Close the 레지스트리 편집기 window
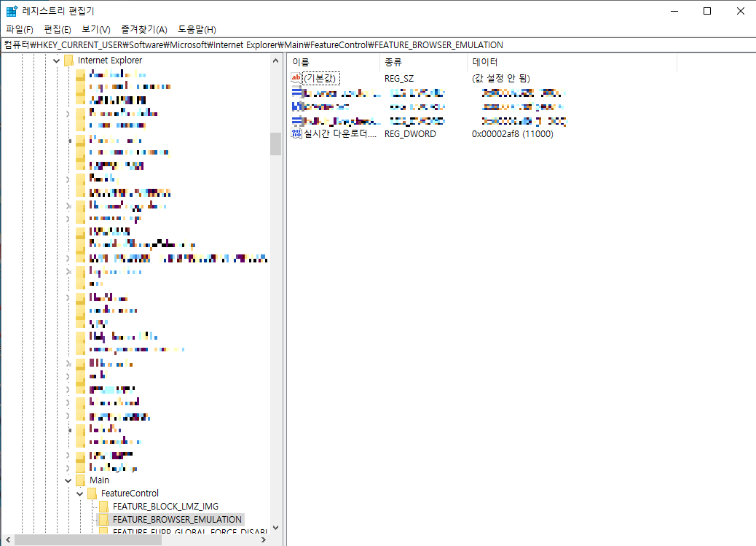 click(741, 11)
